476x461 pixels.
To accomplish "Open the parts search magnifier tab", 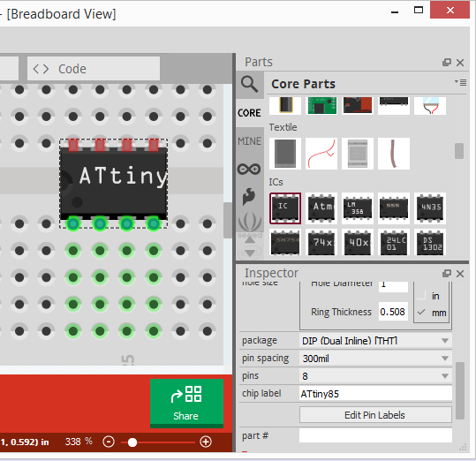I will pos(250,85).
